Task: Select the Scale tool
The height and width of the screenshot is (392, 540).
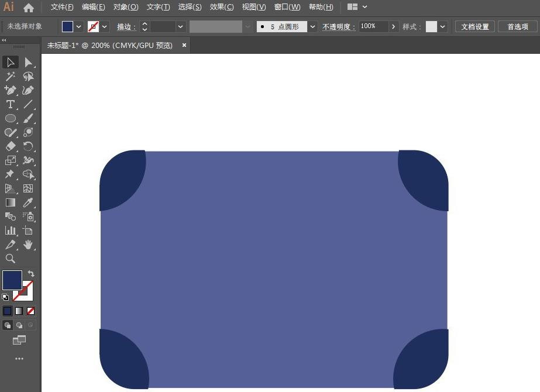Action: click(11, 160)
